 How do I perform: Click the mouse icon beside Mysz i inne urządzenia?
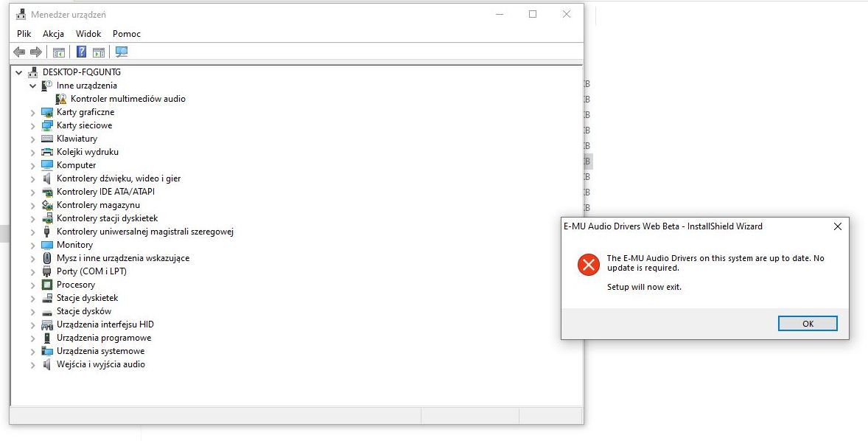46,257
